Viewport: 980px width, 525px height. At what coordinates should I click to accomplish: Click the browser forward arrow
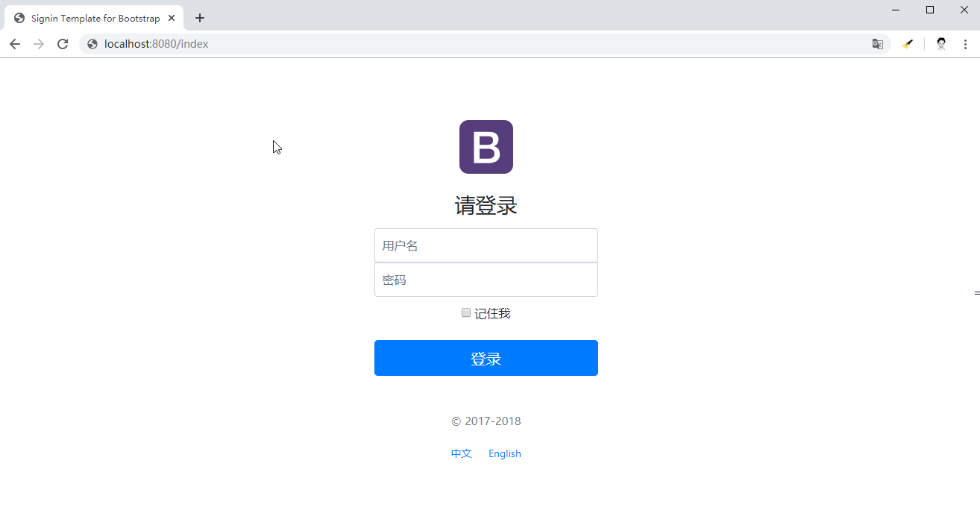pyautogui.click(x=39, y=44)
